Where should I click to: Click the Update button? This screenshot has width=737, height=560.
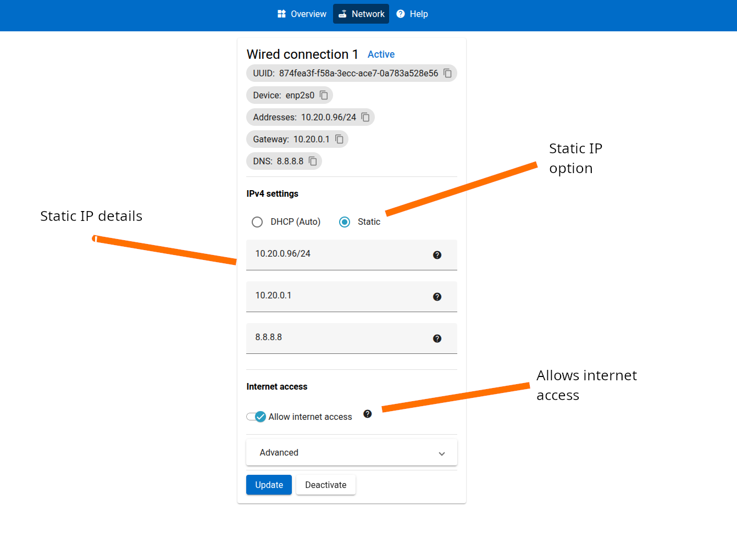[x=269, y=485]
